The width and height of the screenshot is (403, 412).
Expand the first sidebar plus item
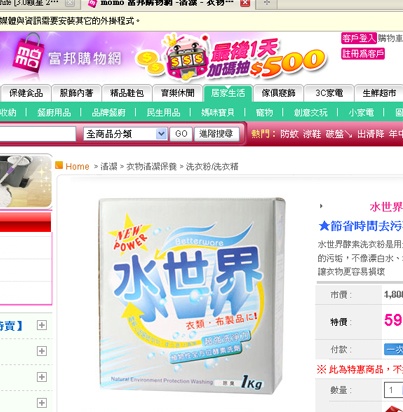pos(42,325)
